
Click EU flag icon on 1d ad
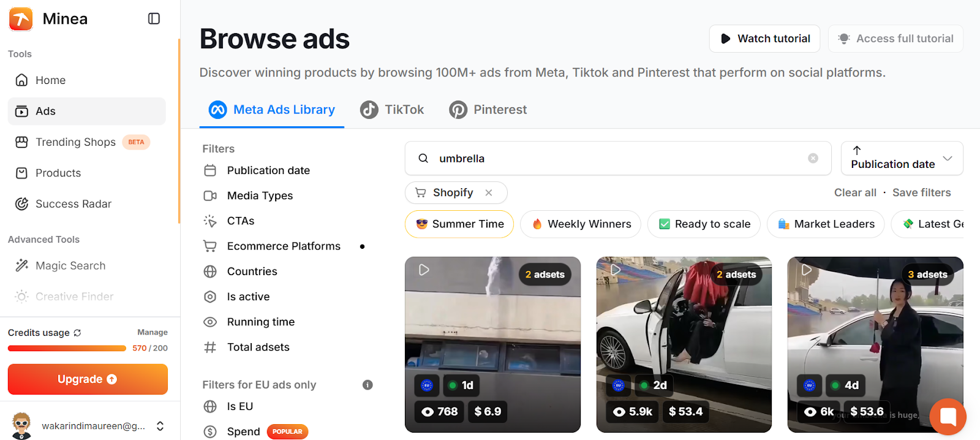point(427,385)
